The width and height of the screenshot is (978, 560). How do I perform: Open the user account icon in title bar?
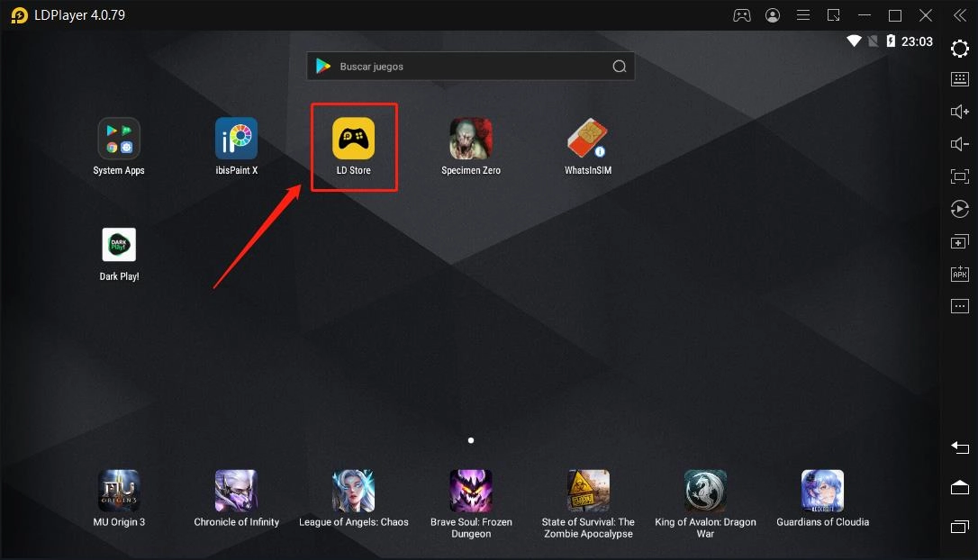click(773, 15)
